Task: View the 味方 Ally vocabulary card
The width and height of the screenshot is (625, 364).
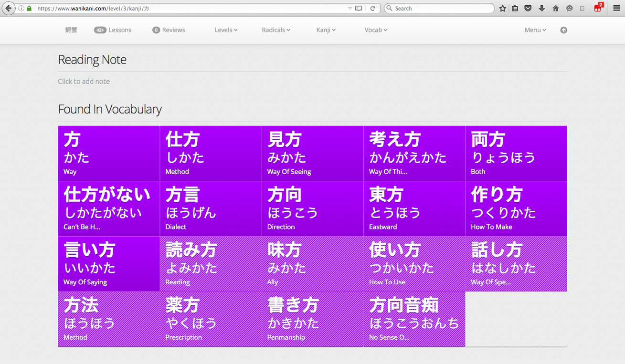Action: tap(313, 264)
